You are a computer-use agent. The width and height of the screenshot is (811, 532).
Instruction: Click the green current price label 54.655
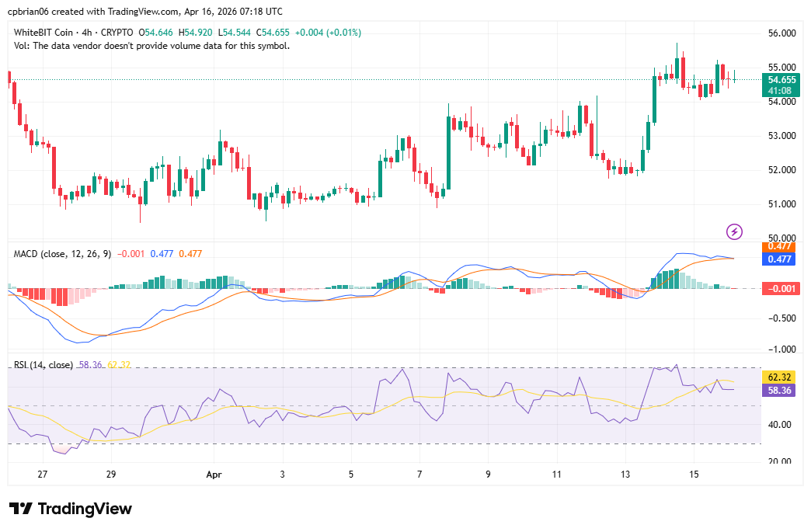[781, 79]
